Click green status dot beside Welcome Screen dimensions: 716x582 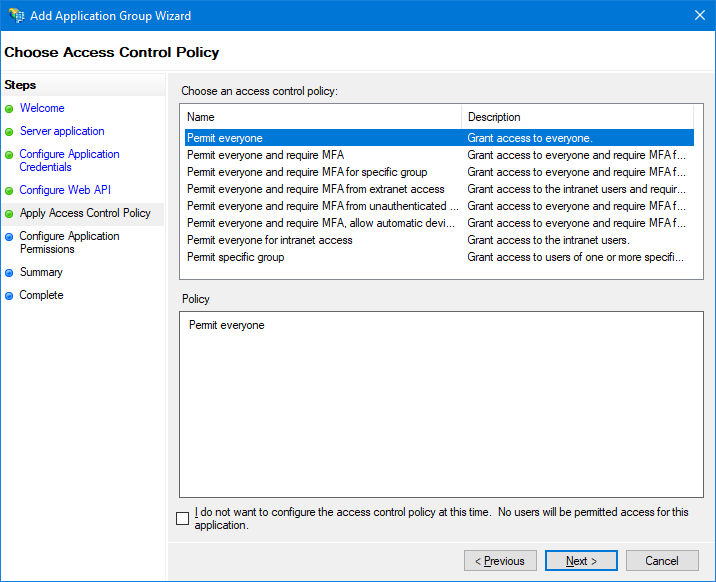[9, 109]
